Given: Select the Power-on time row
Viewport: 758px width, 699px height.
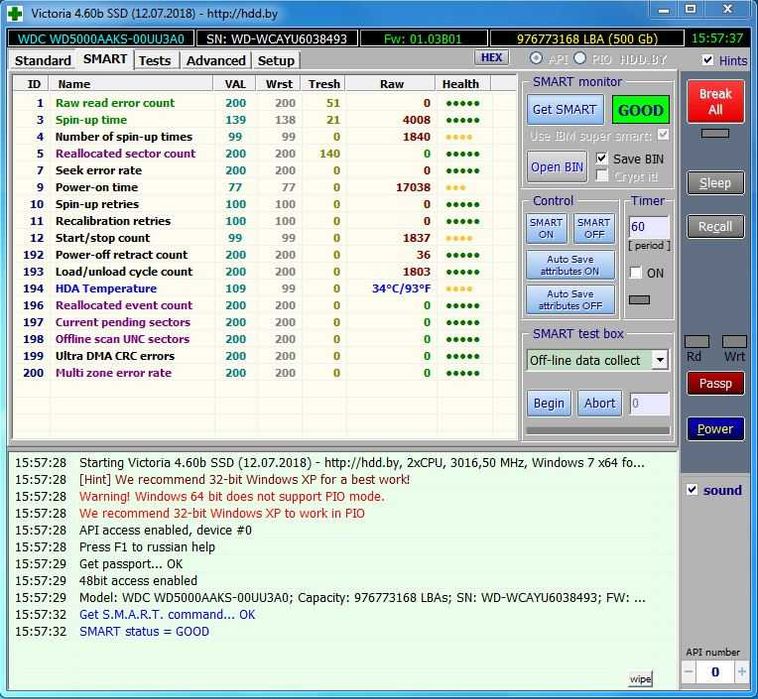Looking at the screenshot, I should click(x=264, y=187).
